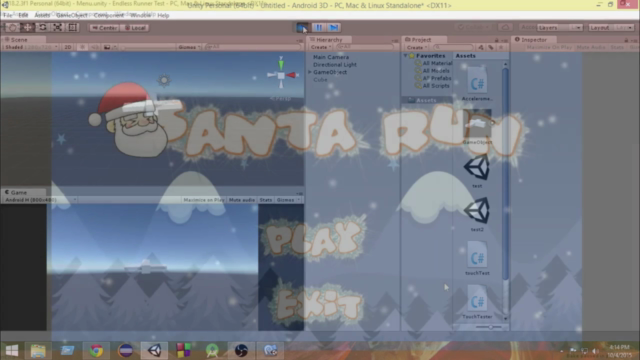This screenshot has height=360, width=640.
Task: Open the Component menu
Action: click(x=109, y=16)
